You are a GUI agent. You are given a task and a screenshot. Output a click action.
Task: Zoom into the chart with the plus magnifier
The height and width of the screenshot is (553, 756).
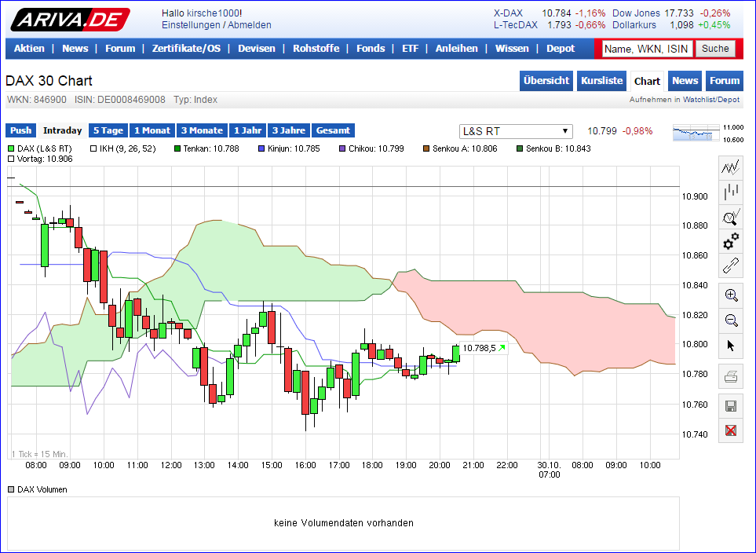(730, 295)
